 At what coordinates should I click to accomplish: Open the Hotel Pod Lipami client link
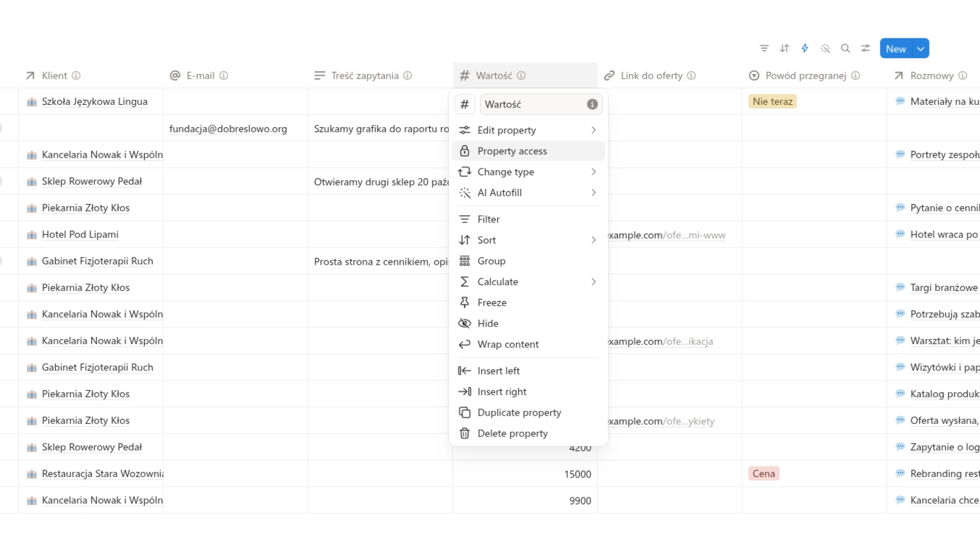[x=80, y=234]
